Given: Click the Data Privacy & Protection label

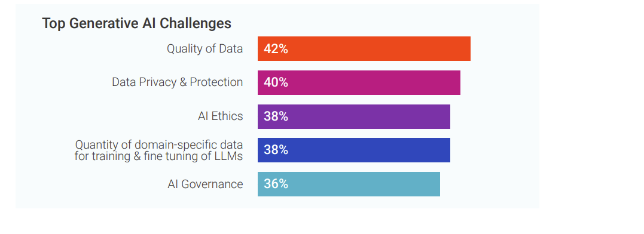Looking at the screenshot, I should (x=178, y=82).
